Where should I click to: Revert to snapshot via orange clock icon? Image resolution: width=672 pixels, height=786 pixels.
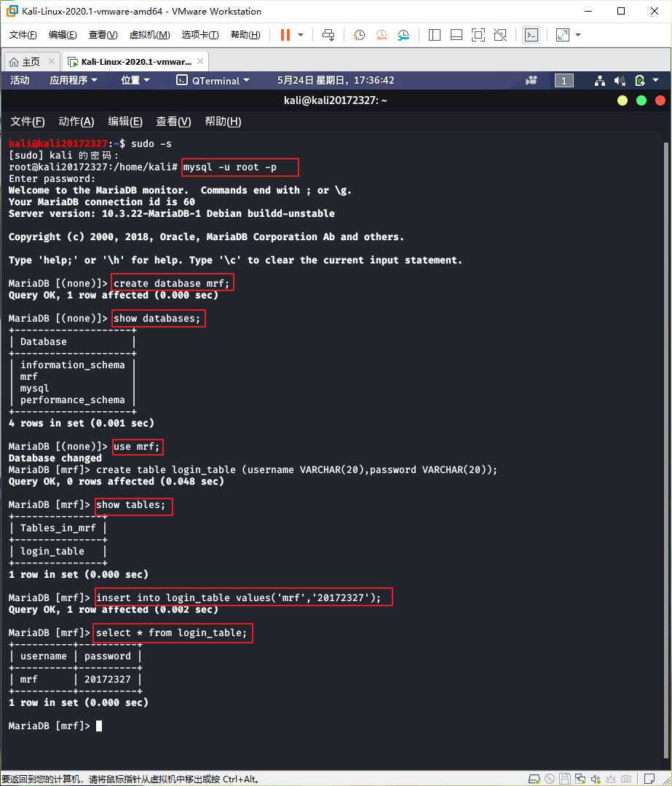pos(382,35)
